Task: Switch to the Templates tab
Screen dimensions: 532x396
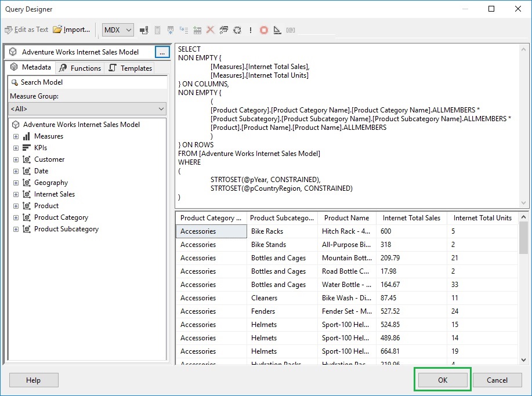Action: pos(131,68)
